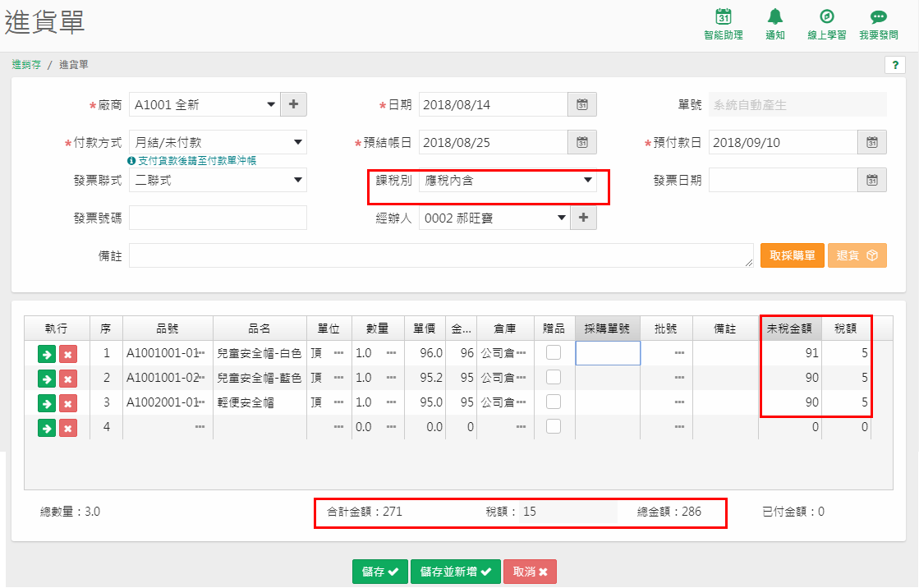Open 批號 lookup dots in row 1
Viewport: 919px width, 588px height.
click(x=679, y=353)
